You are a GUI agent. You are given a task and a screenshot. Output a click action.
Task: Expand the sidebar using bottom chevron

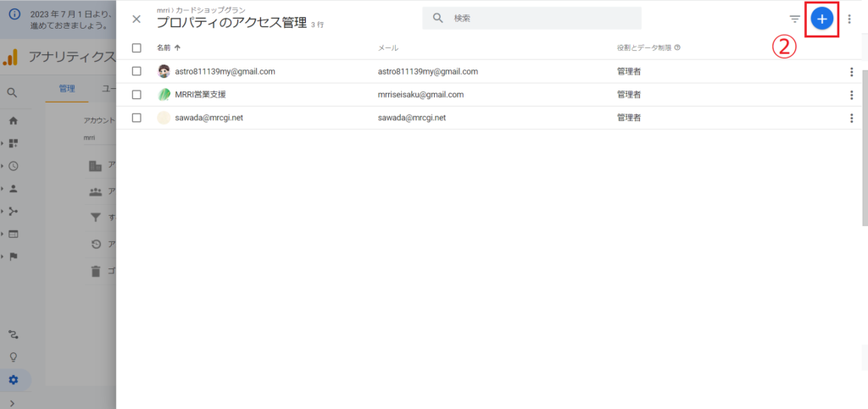pyautogui.click(x=12, y=403)
